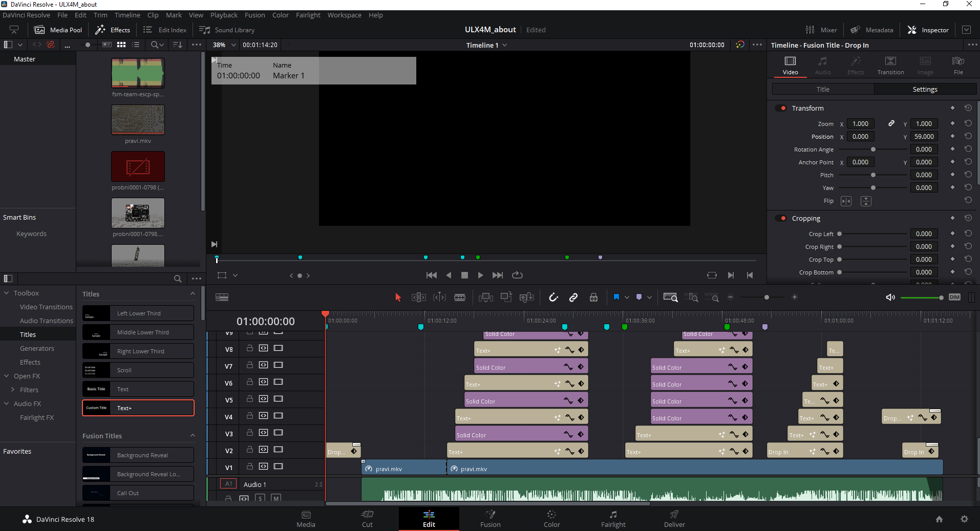The width and height of the screenshot is (980, 531).
Task: Switch to Title tab in Inspector
Action: (823, 90)
